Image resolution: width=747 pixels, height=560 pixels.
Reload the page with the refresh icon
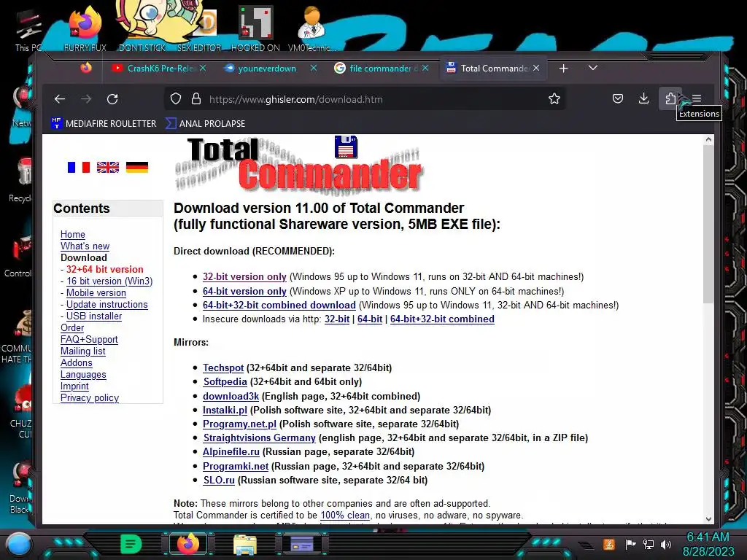(x=112, y=99)
